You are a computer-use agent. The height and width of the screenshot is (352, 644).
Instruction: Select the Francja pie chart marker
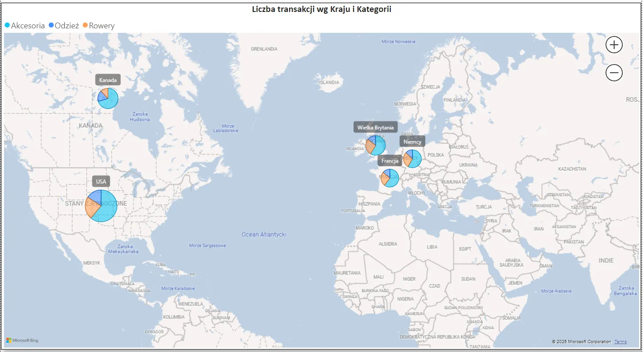390,178
